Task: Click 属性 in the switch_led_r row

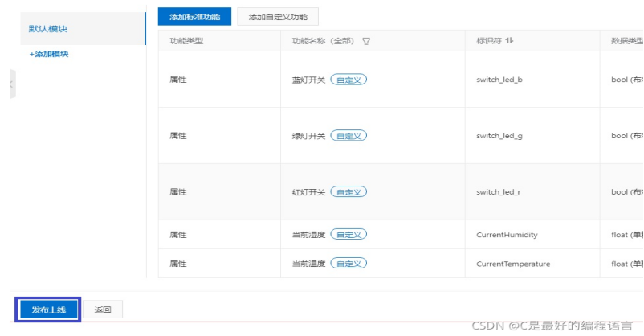Action: point(178,192)
